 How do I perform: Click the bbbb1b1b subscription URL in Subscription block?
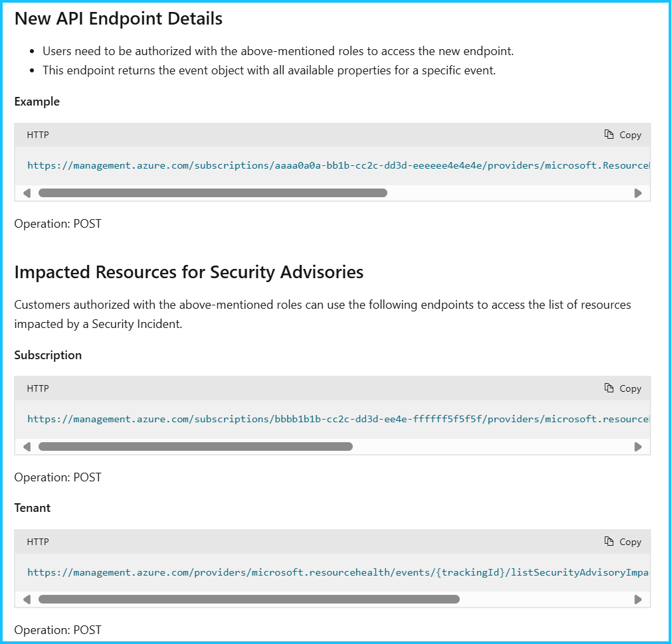pyautogui.click(x=338, y=419)
